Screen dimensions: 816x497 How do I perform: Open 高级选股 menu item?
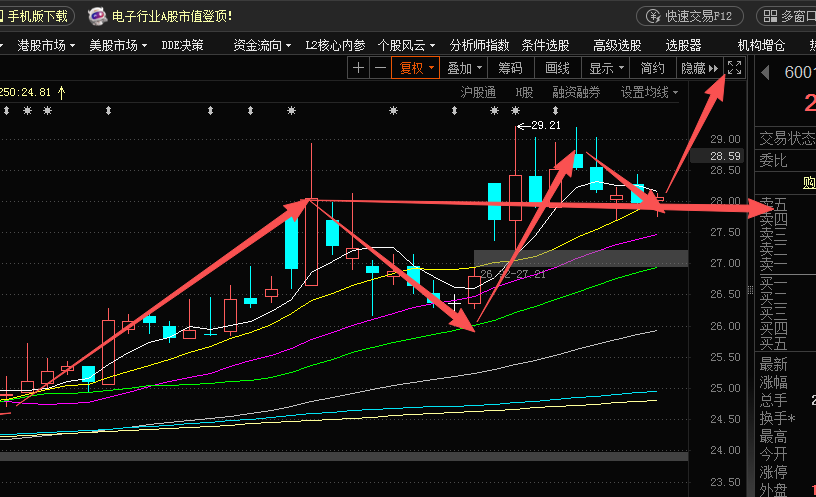tap(617, 45)
